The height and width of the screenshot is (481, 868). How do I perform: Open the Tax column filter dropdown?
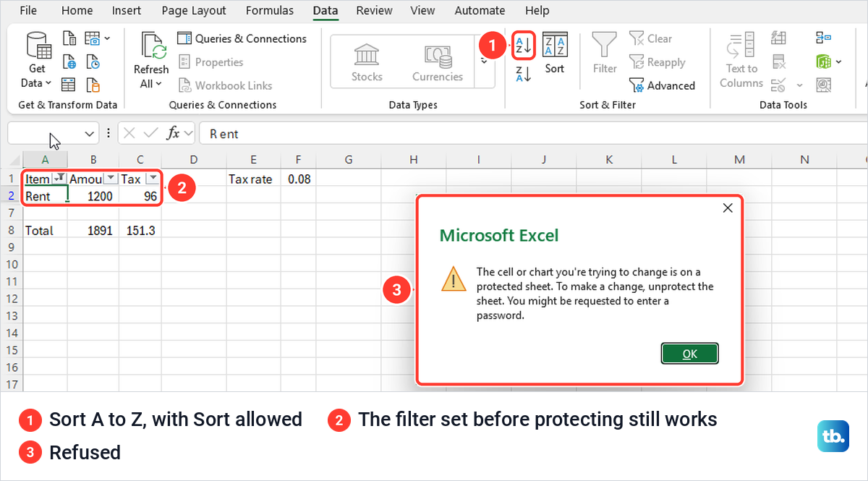152,179
